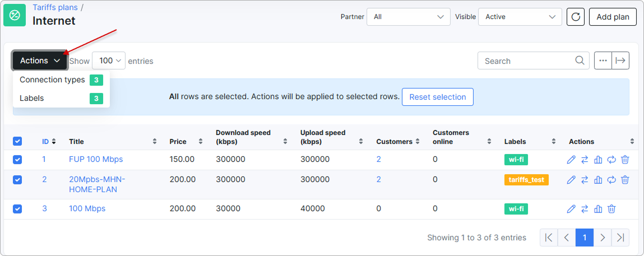Uncheck the 20Mpbs-MHN-HOME-PLAN row checkbox

(17, 180)
